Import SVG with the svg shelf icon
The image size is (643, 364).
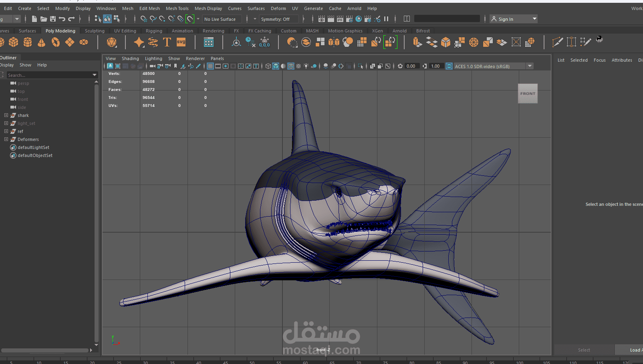click(x=181, y=42)
